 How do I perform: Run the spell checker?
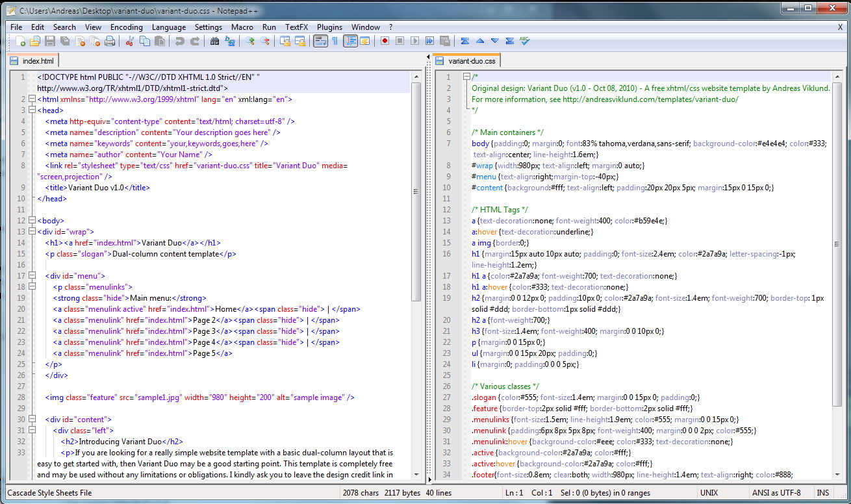coord(524,40)
